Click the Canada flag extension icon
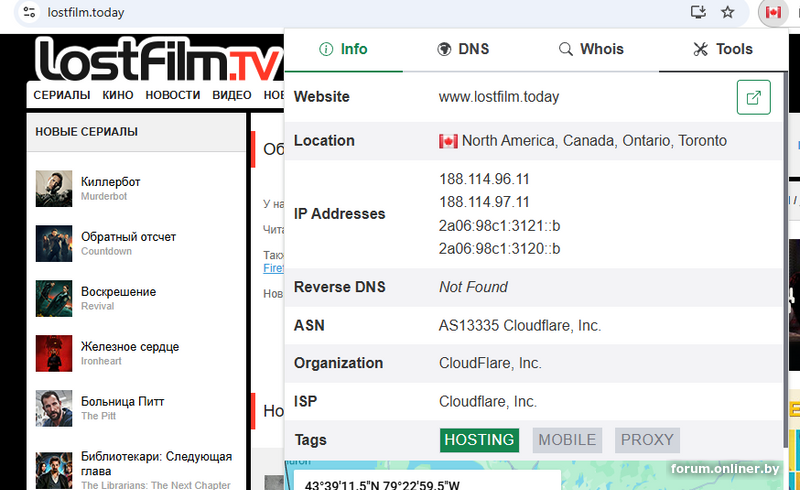The width and height of the screenshot is (800, 490). 773,12
